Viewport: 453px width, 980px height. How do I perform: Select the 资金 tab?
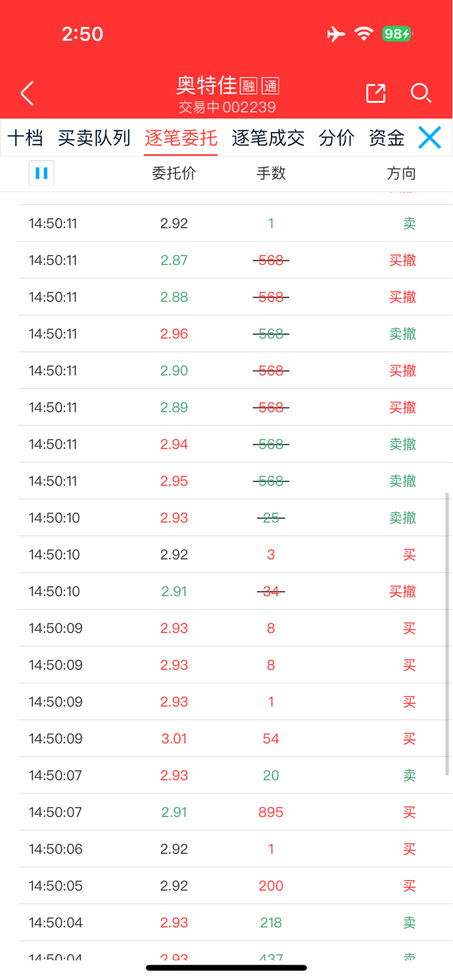click(386, 138)
